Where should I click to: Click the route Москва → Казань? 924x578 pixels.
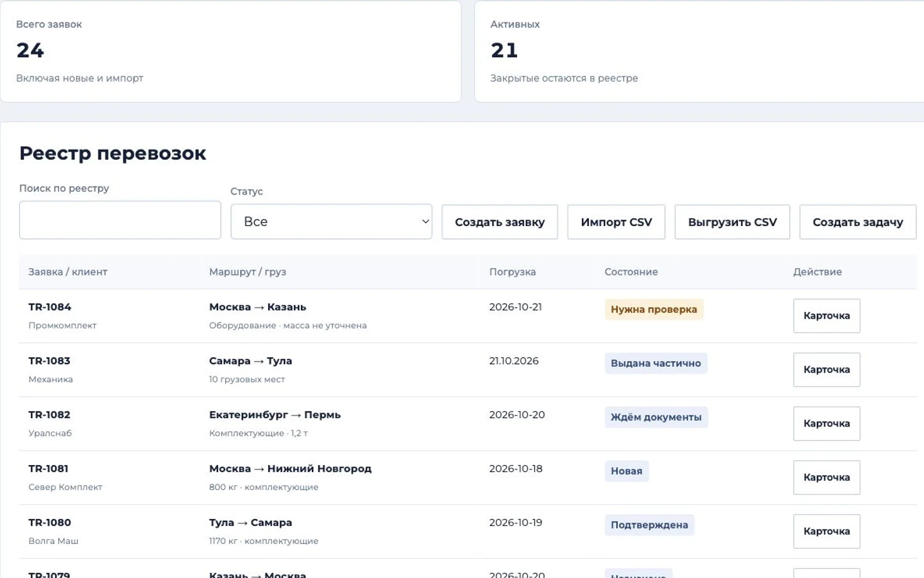[258, 307]
